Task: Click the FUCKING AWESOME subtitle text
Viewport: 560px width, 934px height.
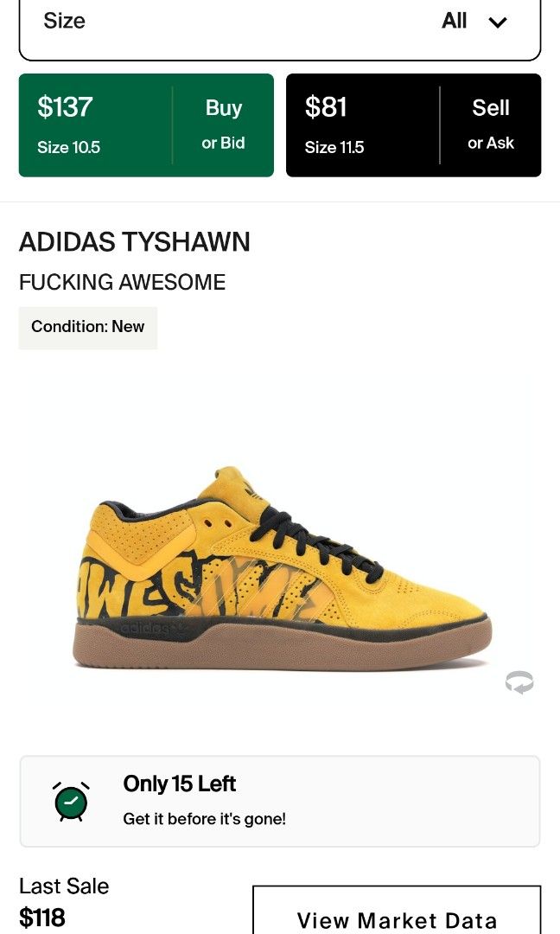Action: click(122, 282)
